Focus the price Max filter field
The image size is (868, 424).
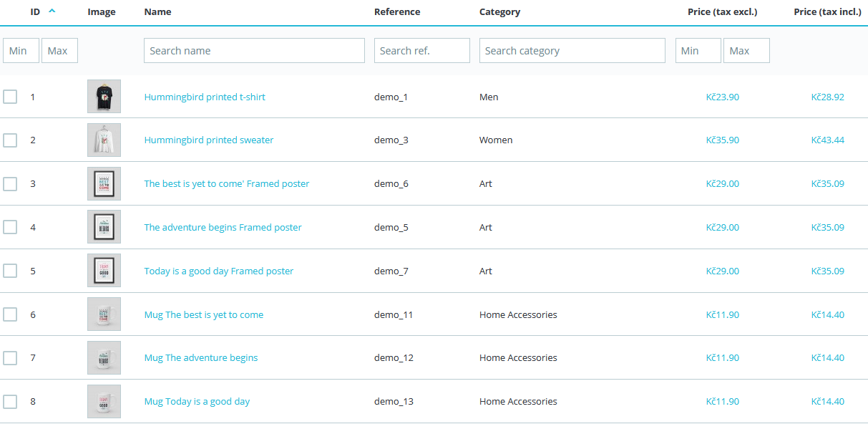coord(746,51)
